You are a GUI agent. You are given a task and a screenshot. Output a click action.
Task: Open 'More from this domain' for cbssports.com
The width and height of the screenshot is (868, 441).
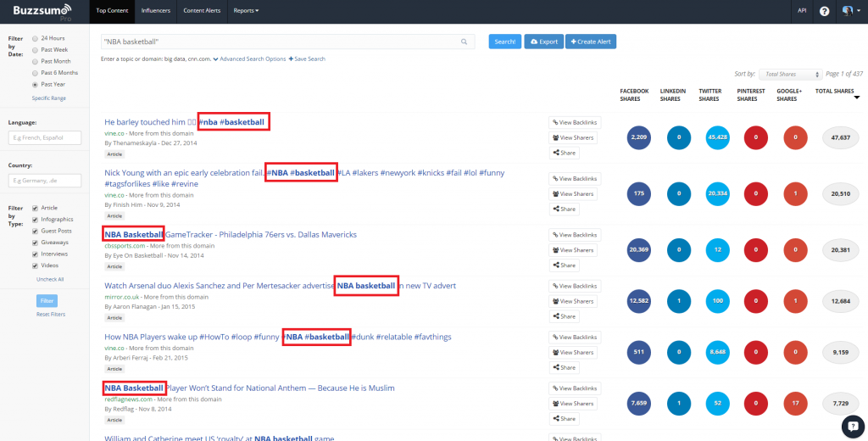(x=182, y=245)
